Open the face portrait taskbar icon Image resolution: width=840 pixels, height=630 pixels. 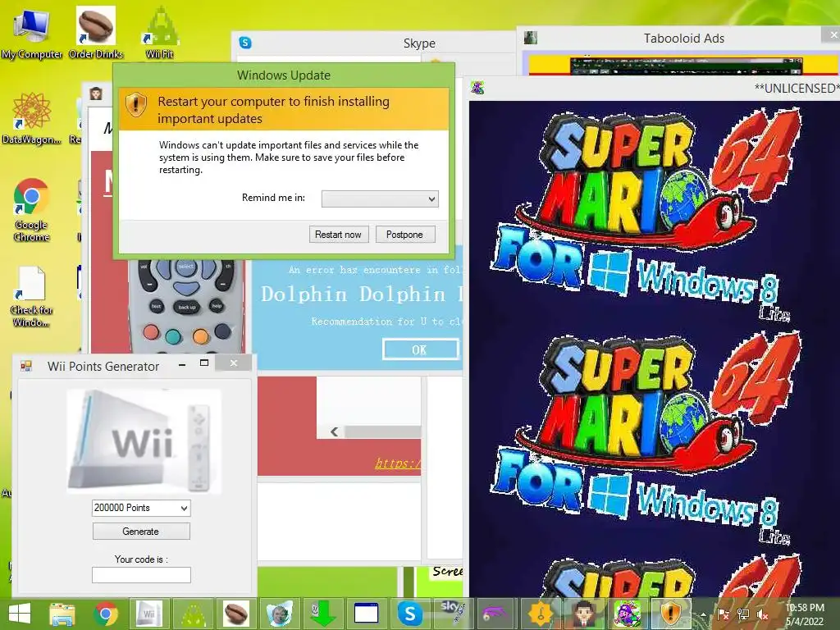point(279,614)
